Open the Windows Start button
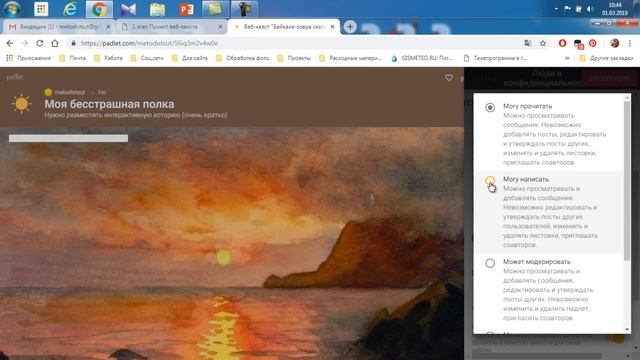Viewport: 640px width, 360px height. pyautogui.click(x=11, y=9)
